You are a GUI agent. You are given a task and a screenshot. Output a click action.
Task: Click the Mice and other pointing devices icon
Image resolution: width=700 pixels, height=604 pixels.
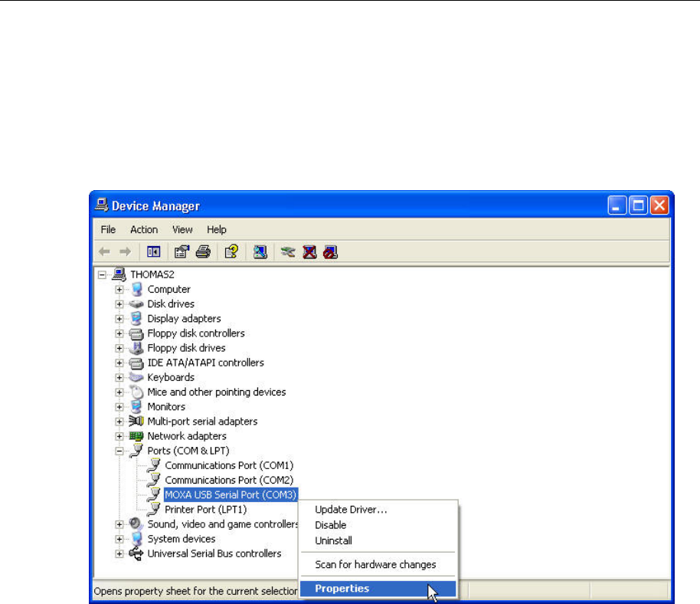pyautogui.click(x=136, y=392)
